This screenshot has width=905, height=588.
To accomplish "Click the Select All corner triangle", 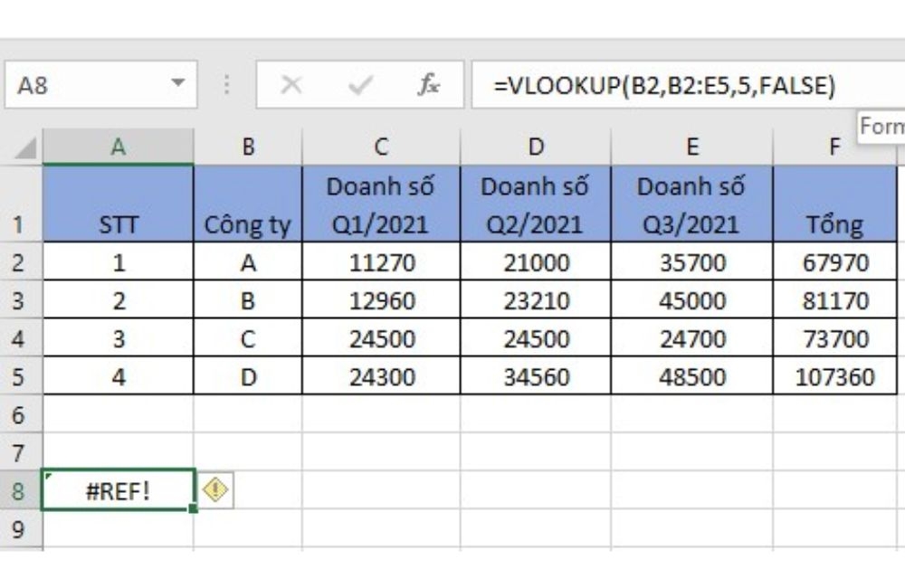I will [24, 147].
